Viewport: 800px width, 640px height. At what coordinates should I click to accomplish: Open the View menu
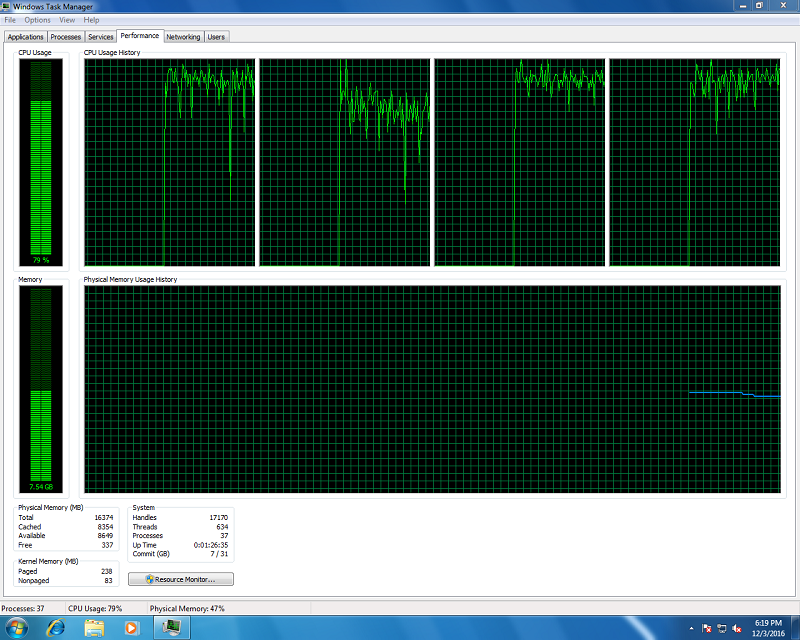tap(67, 20)
